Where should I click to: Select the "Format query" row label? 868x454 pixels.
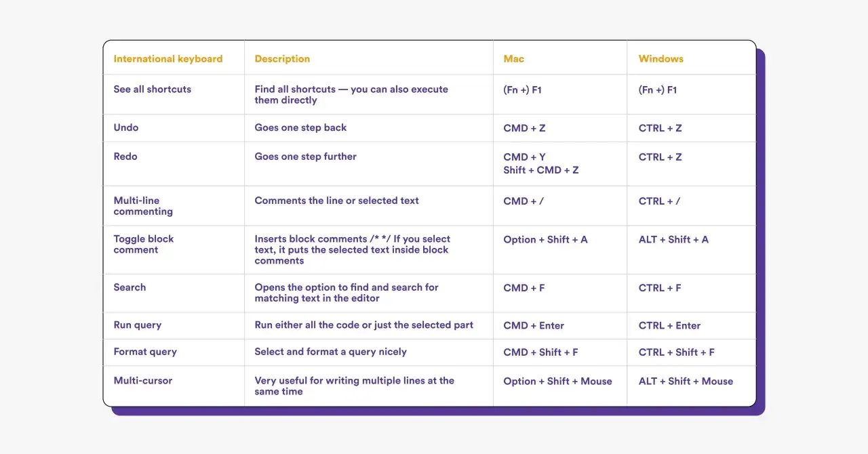click(x=145, y=352)
